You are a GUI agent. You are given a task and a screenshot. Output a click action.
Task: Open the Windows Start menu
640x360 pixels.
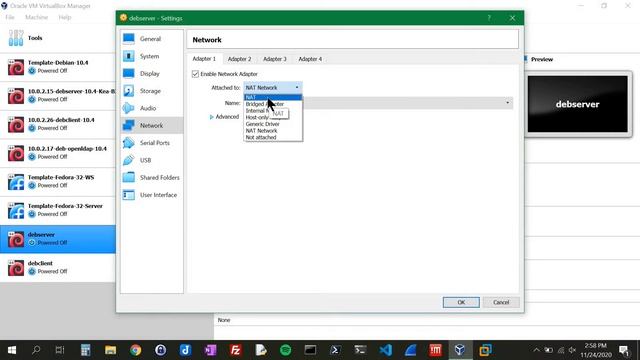[12, 350]
